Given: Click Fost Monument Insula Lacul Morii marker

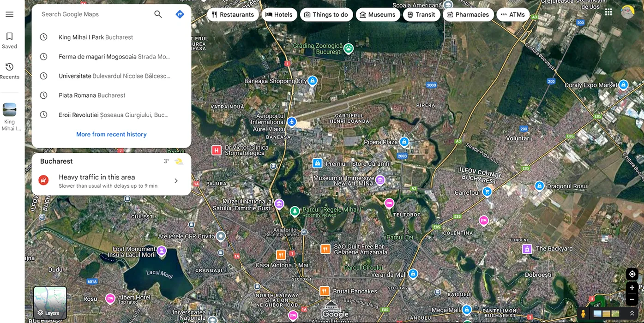Looking at the screenshot, I should click(162, 251).
